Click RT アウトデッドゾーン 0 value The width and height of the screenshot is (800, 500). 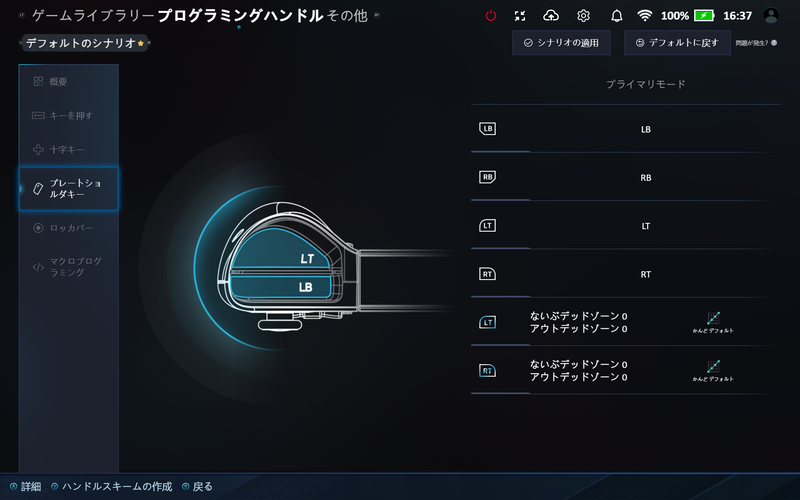coord(579,377)
